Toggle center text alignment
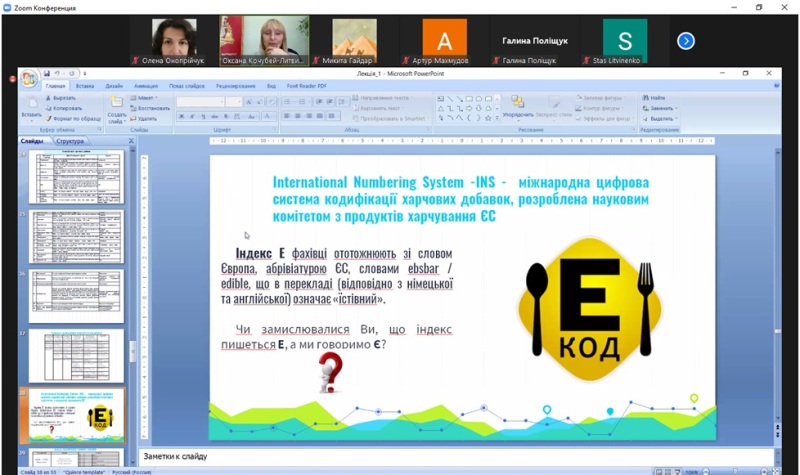The image size is (800, 475). tap(298, 116)
